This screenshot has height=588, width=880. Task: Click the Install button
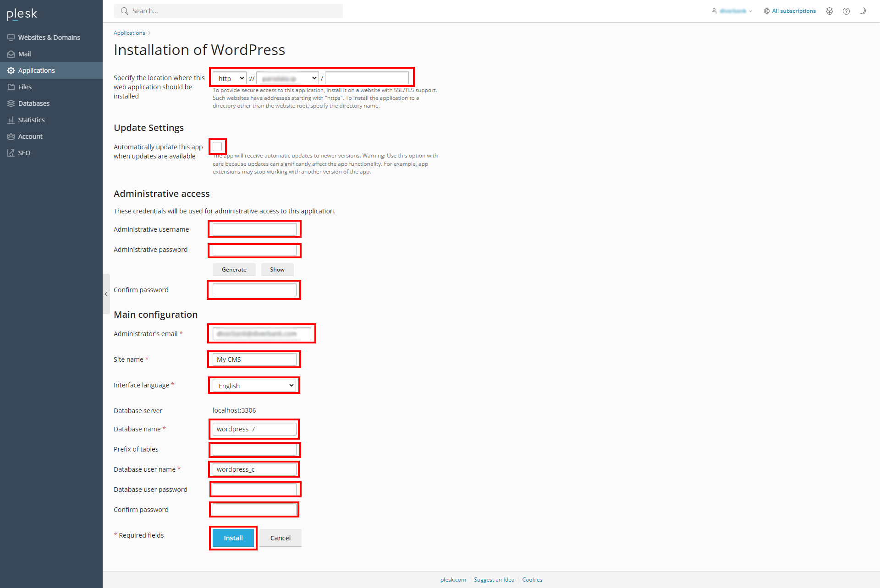[x=233, y=538]
